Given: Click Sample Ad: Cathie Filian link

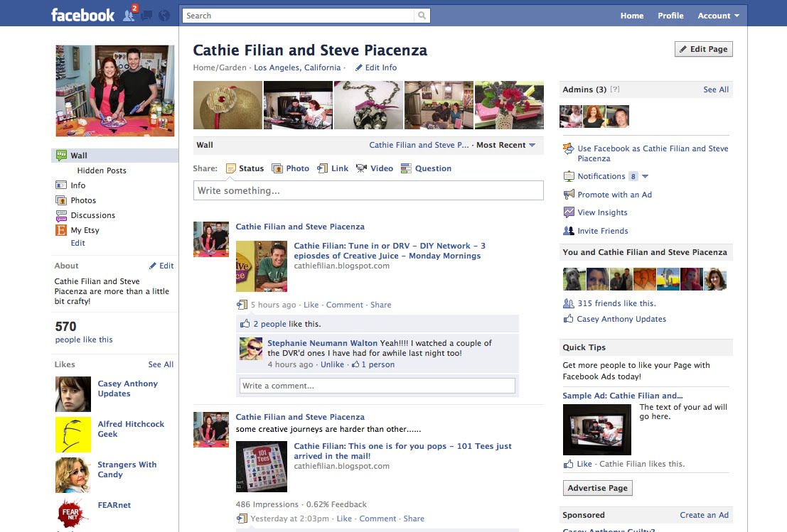Looking at the screenshot, I should [x=622, y=396].
